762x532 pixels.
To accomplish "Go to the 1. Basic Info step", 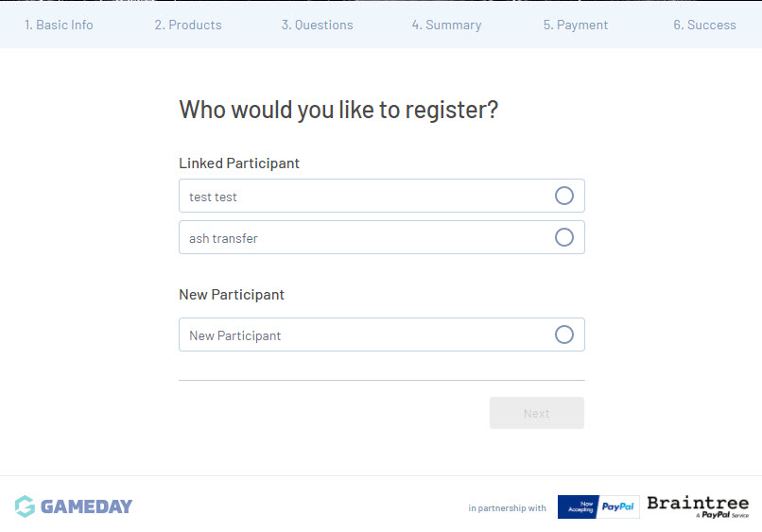I will [x=59, y=25].
